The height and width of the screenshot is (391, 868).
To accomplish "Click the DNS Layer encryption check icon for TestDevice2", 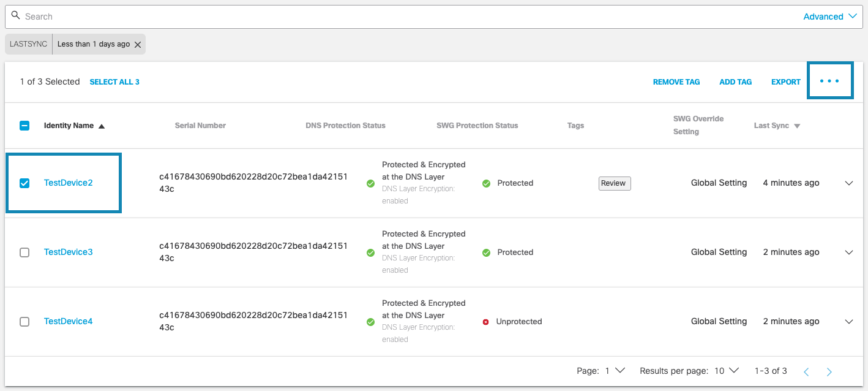I will (x=370, y=183).
